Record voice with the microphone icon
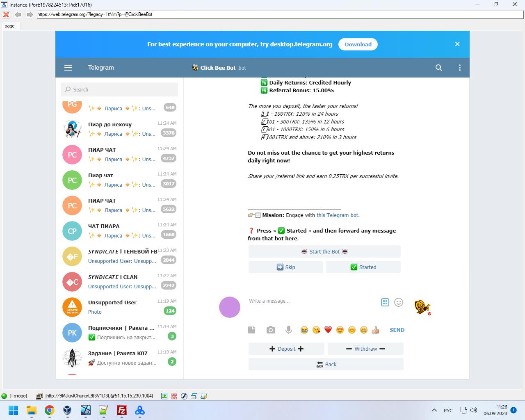 click(x=289, y=330)
